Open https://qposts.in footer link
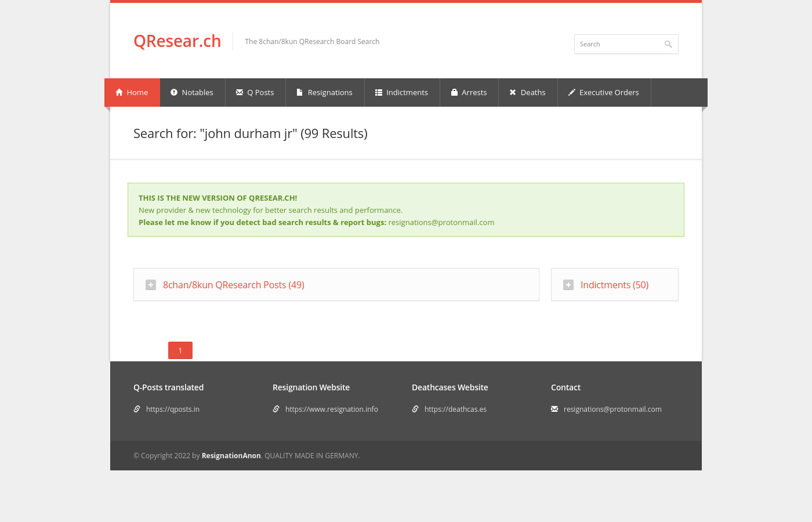This screenshot has height=522, width=812. pos(173,409)
